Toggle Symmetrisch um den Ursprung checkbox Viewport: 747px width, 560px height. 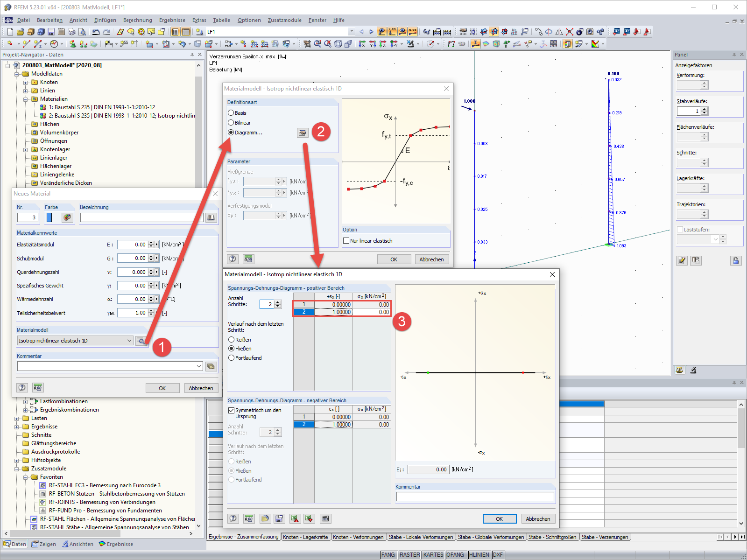pyautogui.click(x=231, y=410)
